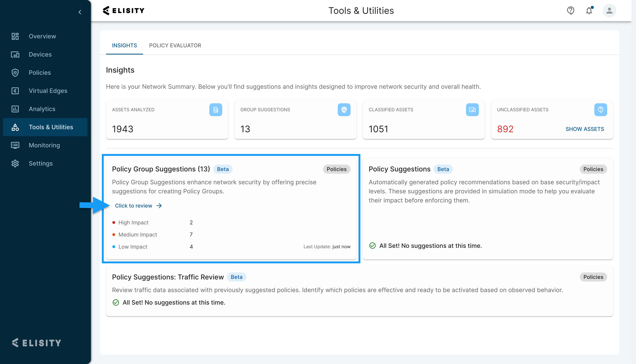Click the 'Last Update: just now' text
Image resolution: width=636 pixels, height=364 pixels.
tap(327, 247)
